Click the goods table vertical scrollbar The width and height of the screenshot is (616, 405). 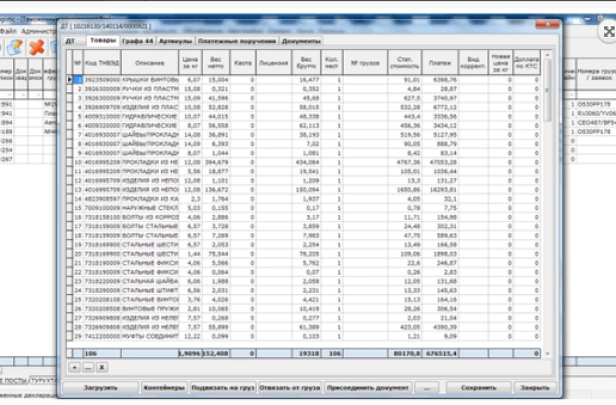(x=547, y=200)
